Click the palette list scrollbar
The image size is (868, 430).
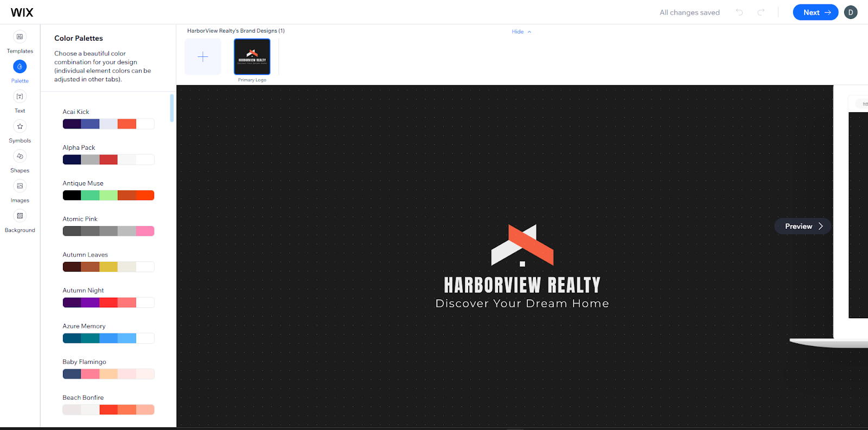(x=172, y=108)
